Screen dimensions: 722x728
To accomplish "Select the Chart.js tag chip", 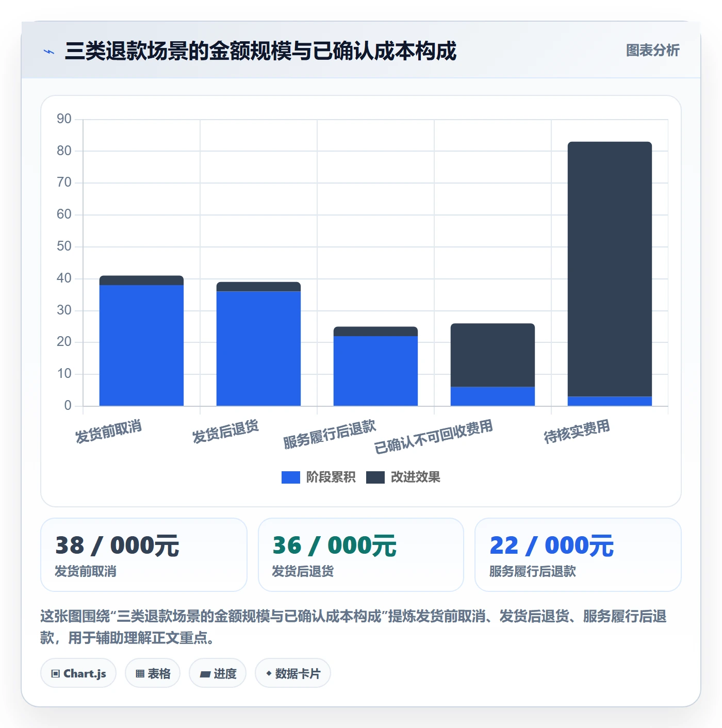I will [78, 673].
